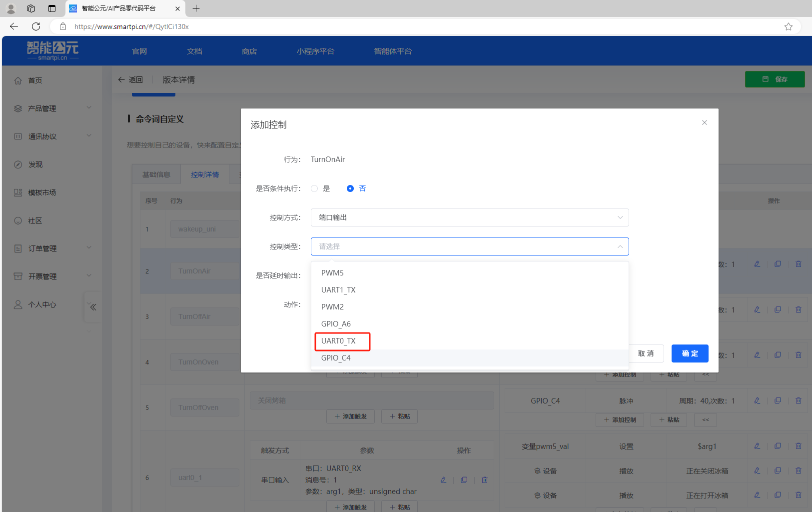Collapse the sidebar with double-chevron icon
This screenshot has height=512, width=812.
tap(93, 307)
